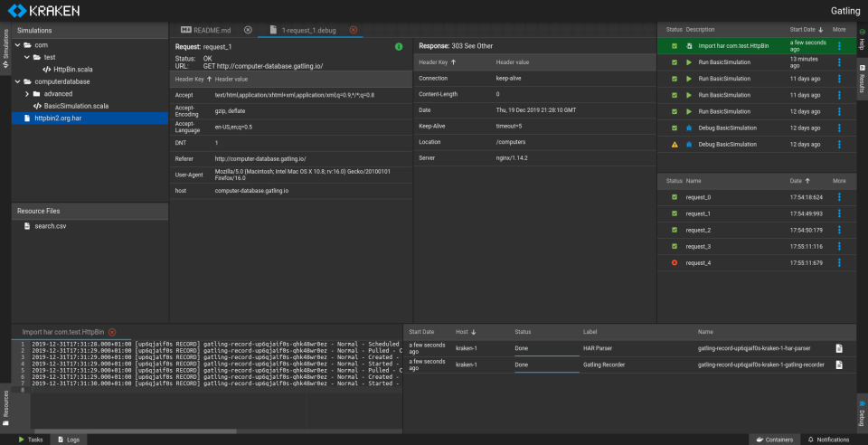868x445 pixels.
Task: Click the green info icon in Request panel
Action: tap(399, 46)
